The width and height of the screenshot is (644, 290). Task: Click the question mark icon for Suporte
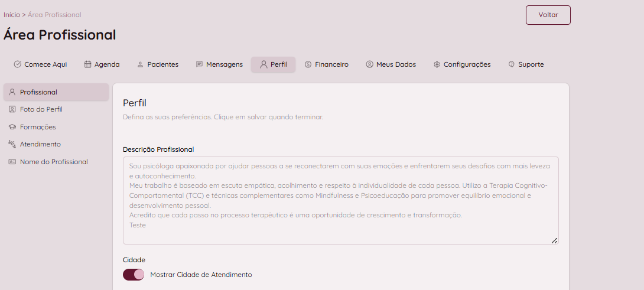(511, 64)
